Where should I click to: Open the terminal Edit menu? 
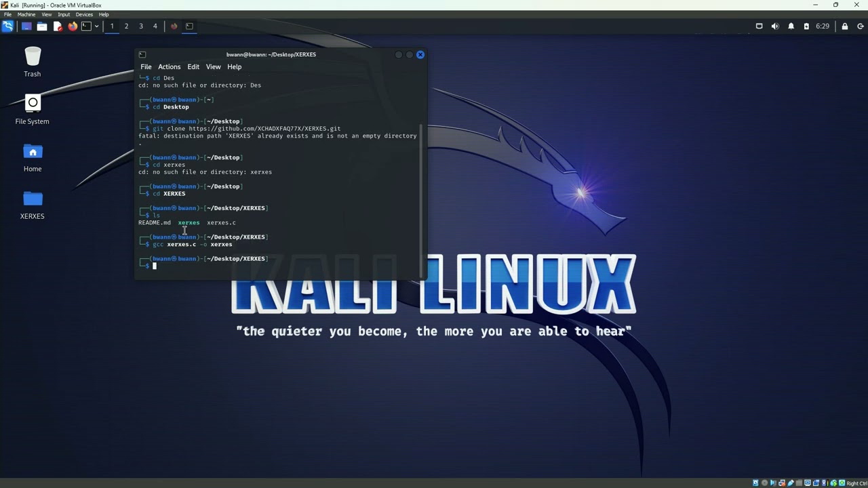click(193, 67)
